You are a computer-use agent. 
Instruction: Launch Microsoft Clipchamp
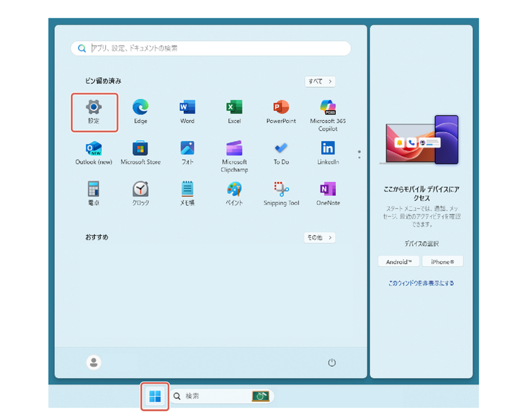(x=234, y=157)
